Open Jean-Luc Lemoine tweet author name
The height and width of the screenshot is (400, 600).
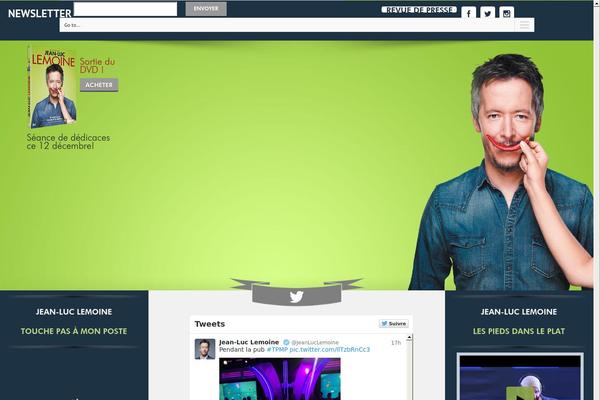[x=249, y=342]
